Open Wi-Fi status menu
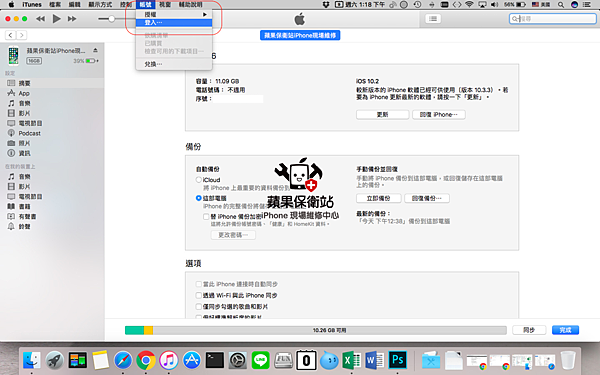 pos(469,5)
